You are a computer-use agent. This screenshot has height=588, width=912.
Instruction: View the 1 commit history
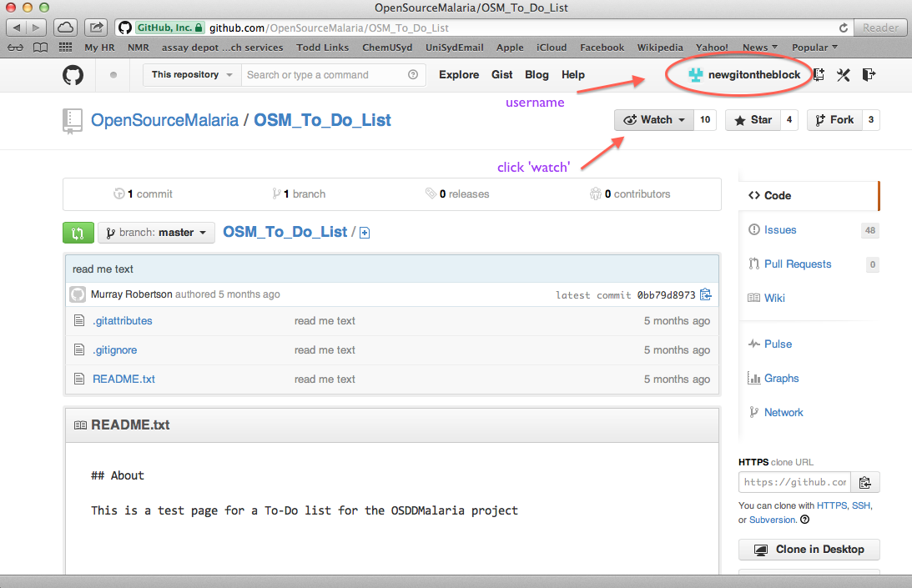coord(143,194)
